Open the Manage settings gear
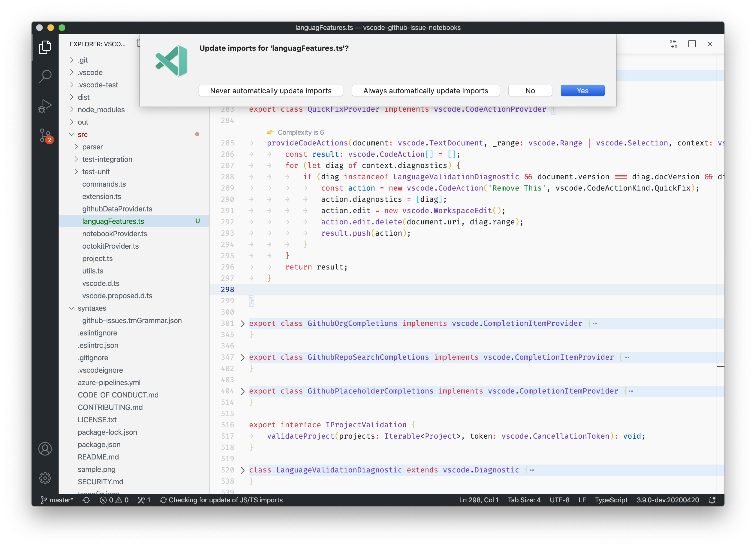 (x=45, y=478)
